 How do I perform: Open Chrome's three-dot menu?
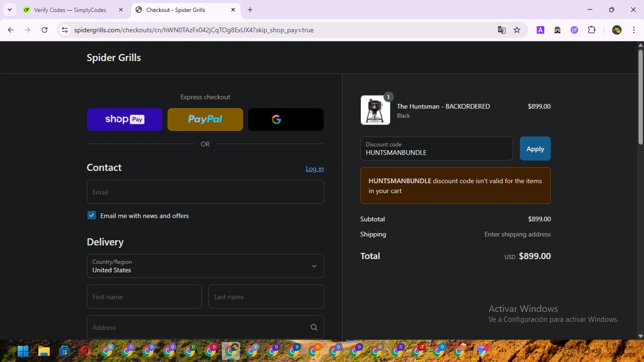(634, 30)
